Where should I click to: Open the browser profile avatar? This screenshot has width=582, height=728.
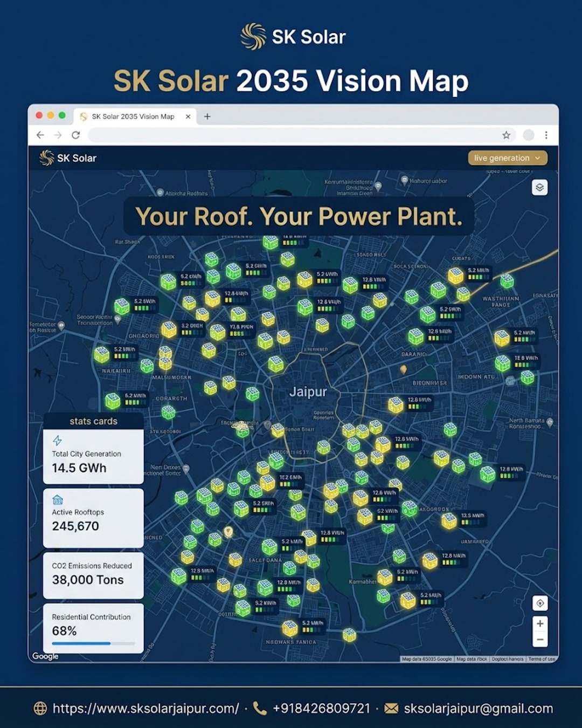point(529,135)
